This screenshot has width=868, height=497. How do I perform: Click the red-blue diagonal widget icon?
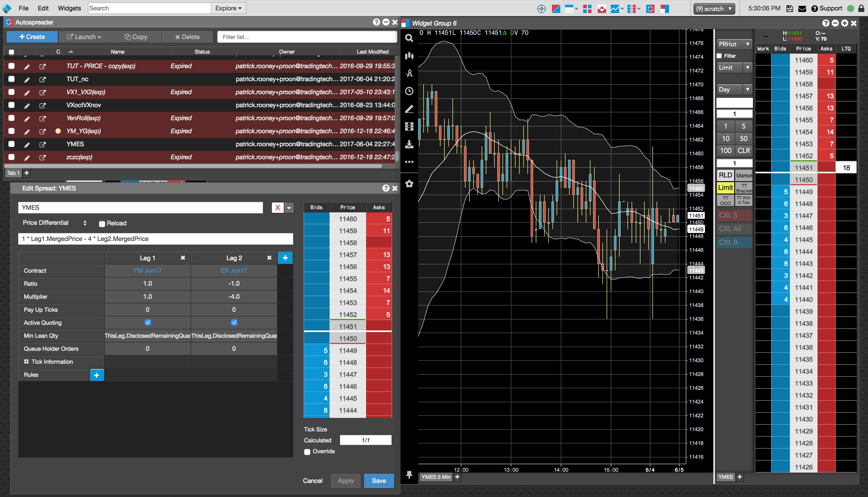[x=556, y=9]
